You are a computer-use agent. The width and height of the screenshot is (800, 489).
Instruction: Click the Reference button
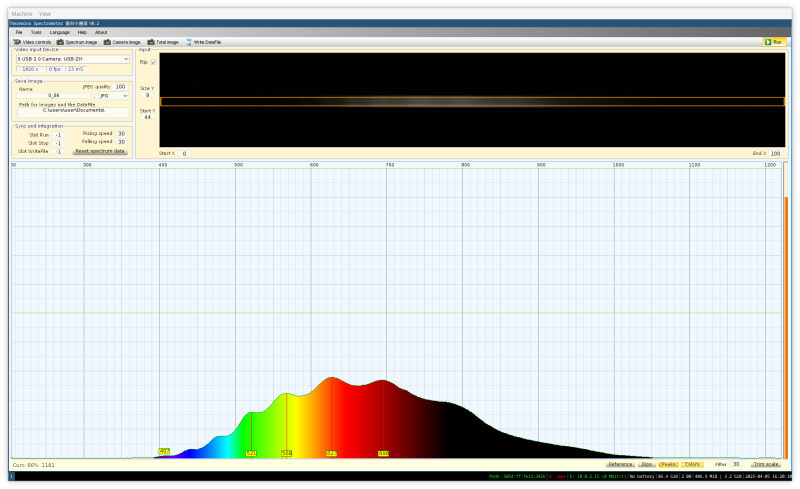(x=619, y=464)
